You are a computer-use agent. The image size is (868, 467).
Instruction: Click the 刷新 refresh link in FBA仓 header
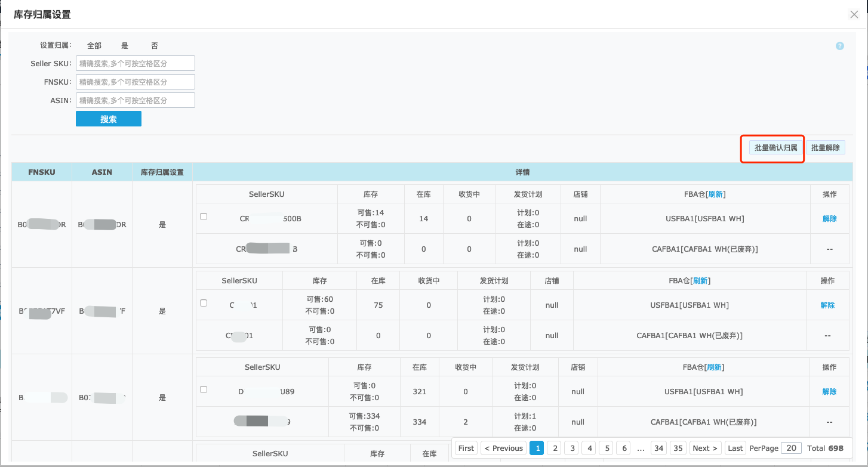(716, 193)
